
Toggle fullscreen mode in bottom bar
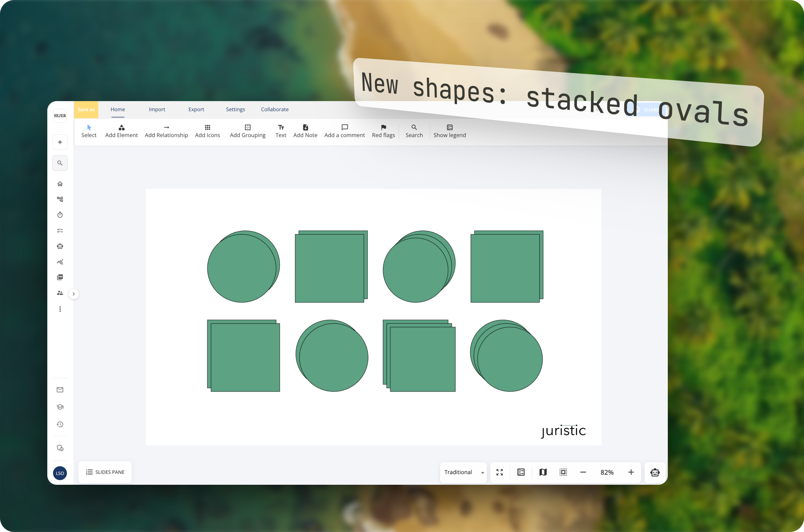coord(499,472)
